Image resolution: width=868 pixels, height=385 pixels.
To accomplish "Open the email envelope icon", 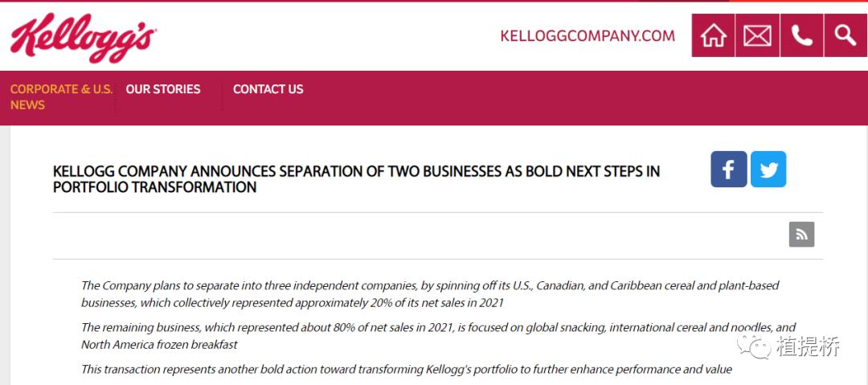I will 757,35.
